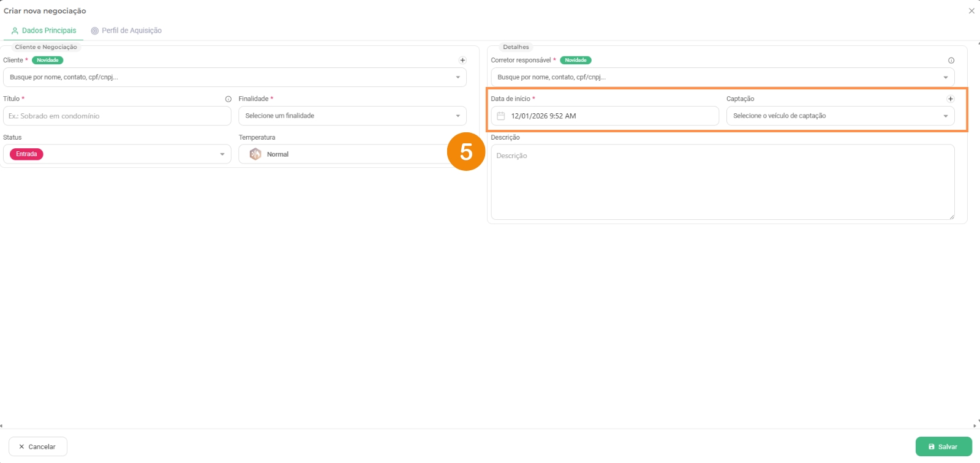
Task: Click the info icon next to Título
Action: [x=228, y=99]
